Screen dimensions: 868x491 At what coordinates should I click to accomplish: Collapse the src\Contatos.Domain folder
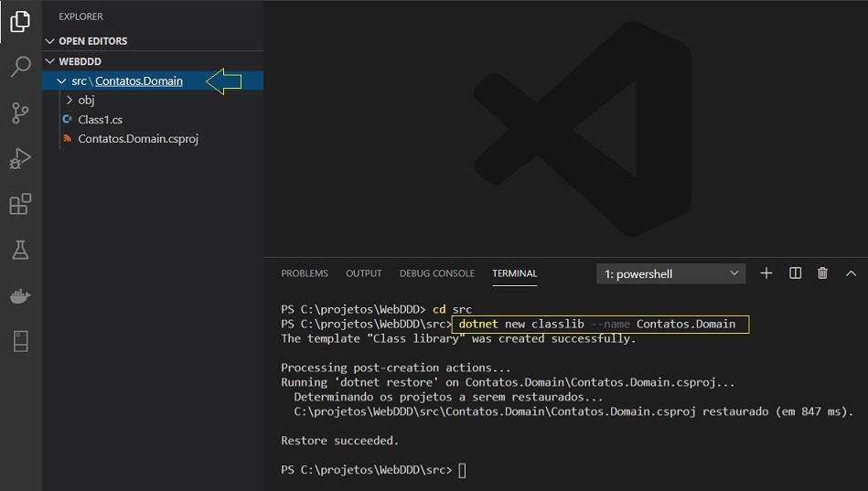click(x=61, y=80)
